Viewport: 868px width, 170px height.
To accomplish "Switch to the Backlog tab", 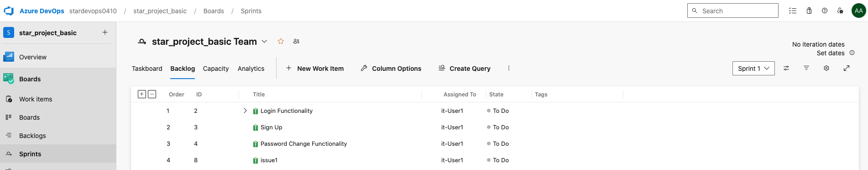I will click(183, 69).
